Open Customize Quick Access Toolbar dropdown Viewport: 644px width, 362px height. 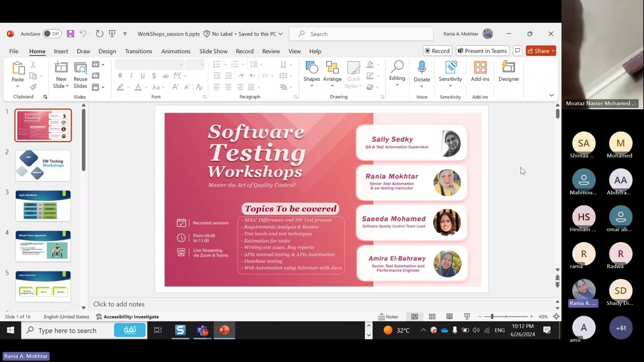(x=125, y=34)
